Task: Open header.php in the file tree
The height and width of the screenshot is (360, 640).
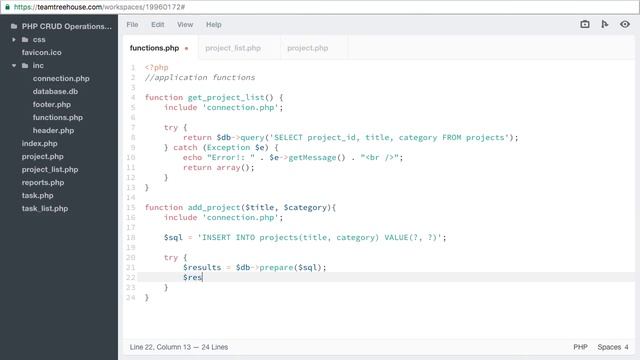Action: tap(53, 131)
